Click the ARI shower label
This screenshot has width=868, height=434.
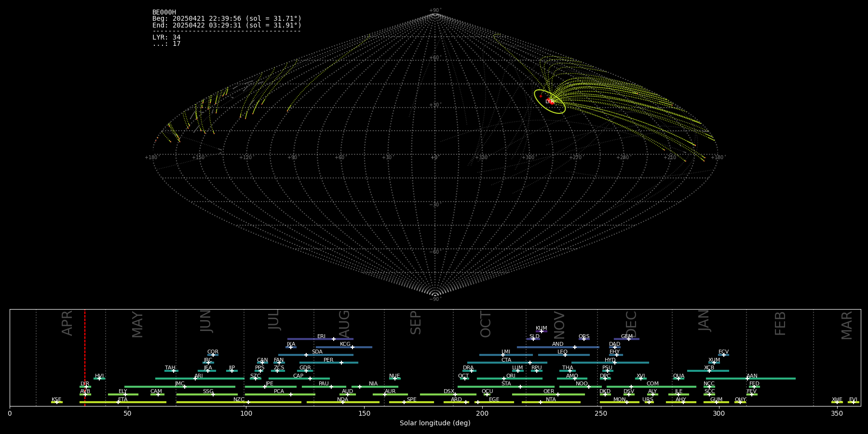pyautogui.click(x=199, y=376)
